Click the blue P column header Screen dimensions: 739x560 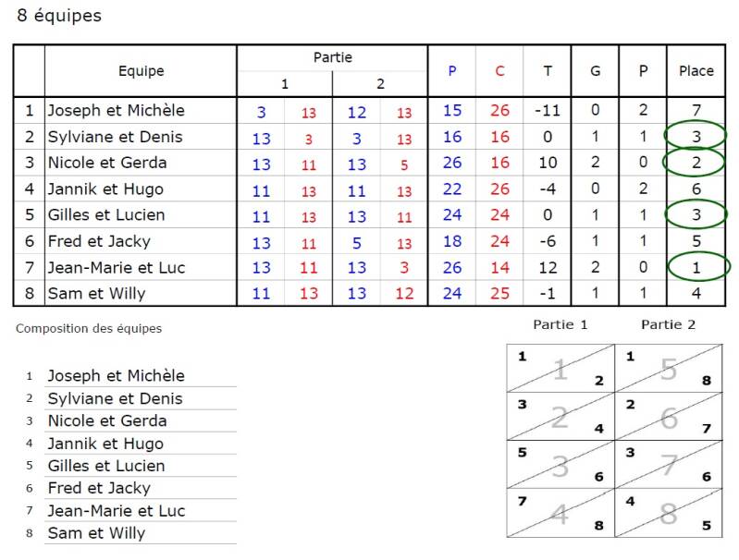click(452, 71)
